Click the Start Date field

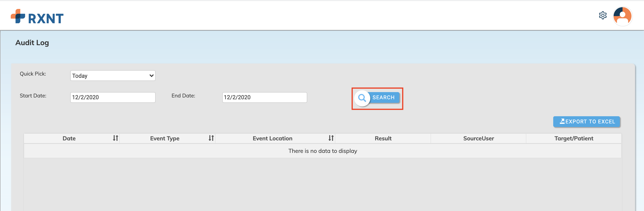pos(113,97)
